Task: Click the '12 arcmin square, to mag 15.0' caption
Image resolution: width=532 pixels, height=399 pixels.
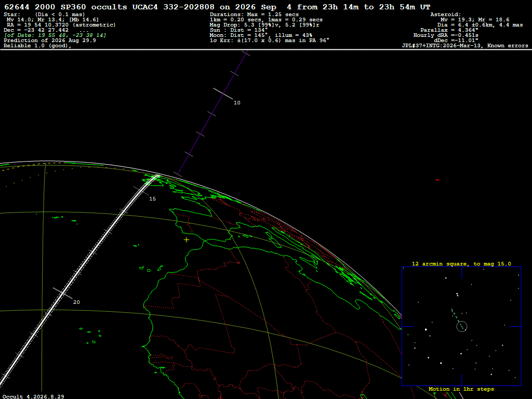Action: point(461,263)
